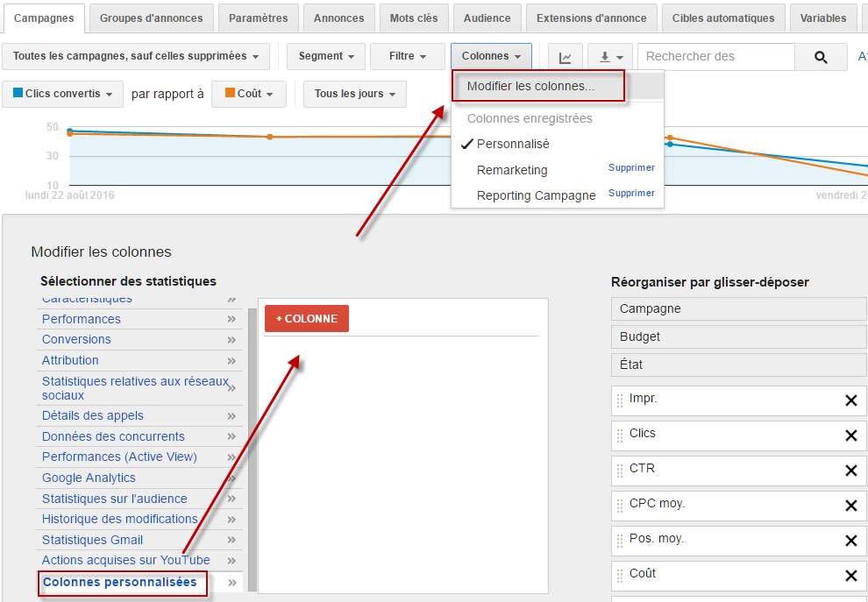This screenshot has width=868, height=602.
Task: Remove the CTR column with X
Action: [x=850, y=471]
